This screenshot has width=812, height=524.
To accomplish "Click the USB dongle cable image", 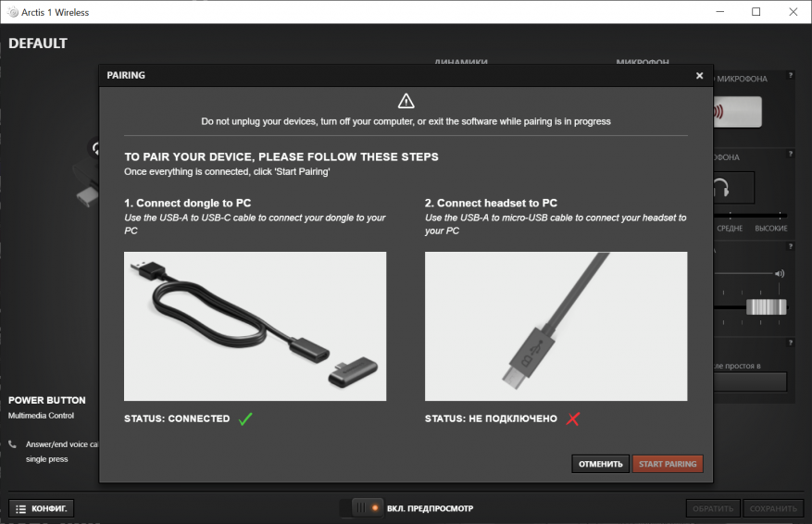I will tap(255, 326).
